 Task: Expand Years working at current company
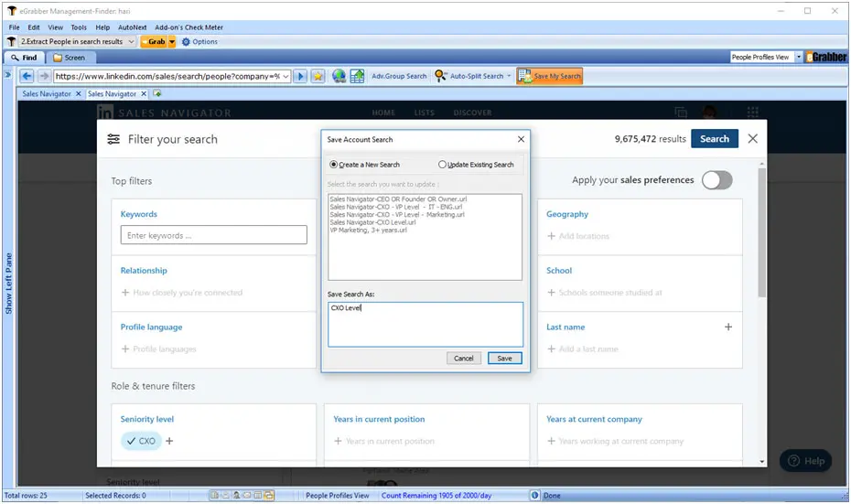pos(616,442)
